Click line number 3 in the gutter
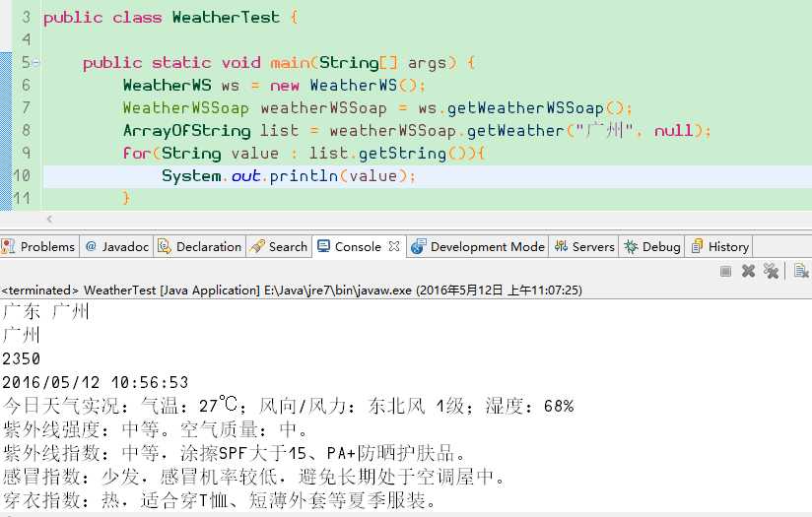This screenshot has width=812, height=517. [x=26, y=17]
